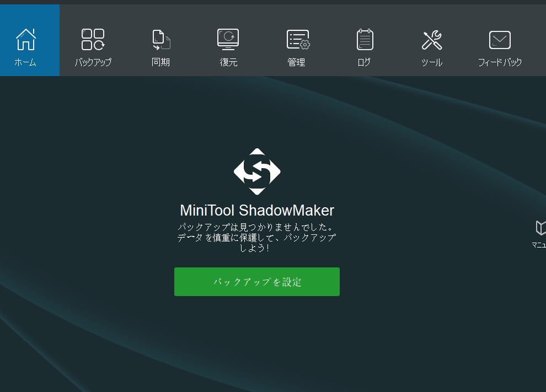This screenshot has height=392, width=546.
Task: Open the ホーム (Home) tab icon
Action: (26, 39)
